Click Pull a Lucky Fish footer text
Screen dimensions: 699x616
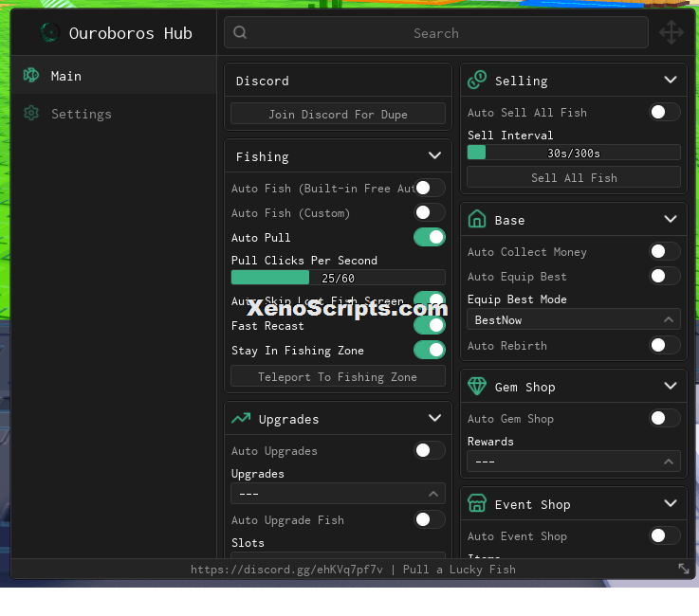click(459, 570)
